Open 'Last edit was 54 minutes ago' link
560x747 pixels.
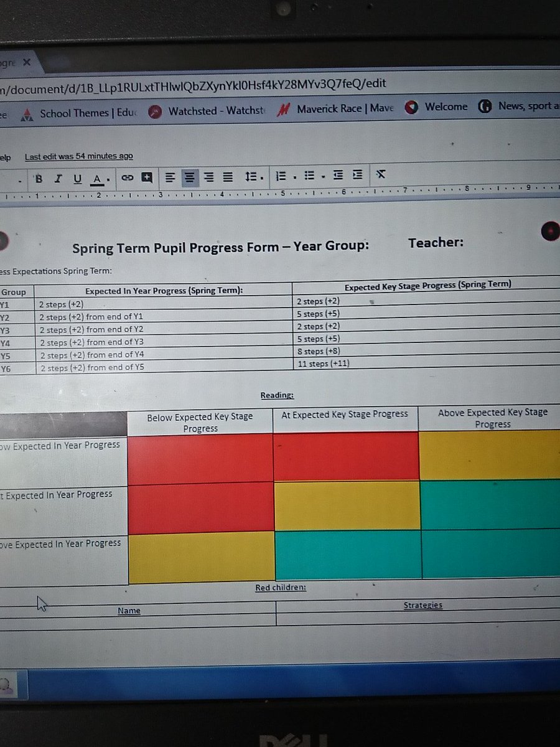coord(78,156)
